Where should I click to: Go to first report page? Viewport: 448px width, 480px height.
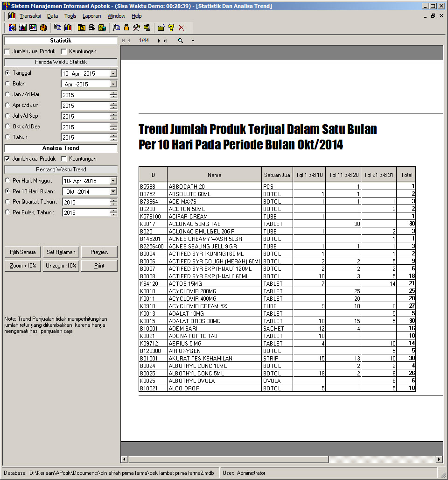click(123, 41)
